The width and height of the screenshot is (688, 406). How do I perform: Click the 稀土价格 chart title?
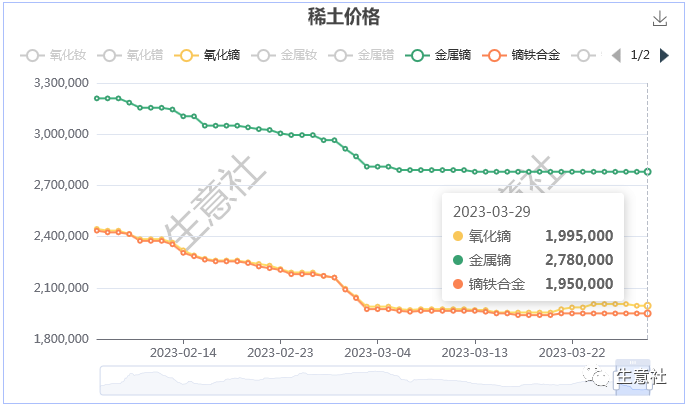344,17
